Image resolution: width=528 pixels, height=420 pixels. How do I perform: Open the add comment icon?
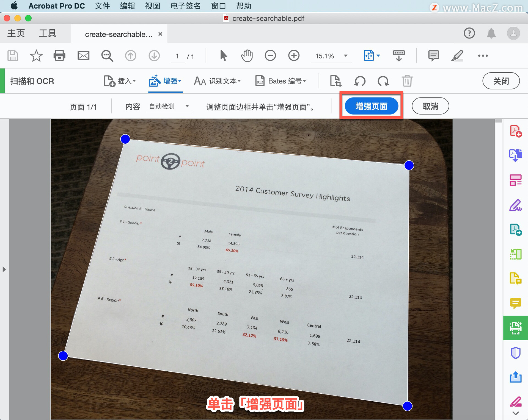[x=433, y=56]
